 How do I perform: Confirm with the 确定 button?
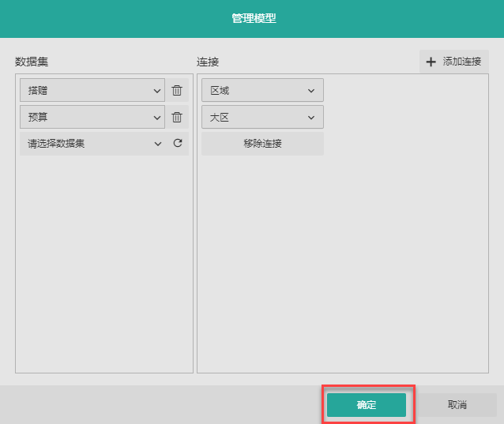[x=367, y=405]
